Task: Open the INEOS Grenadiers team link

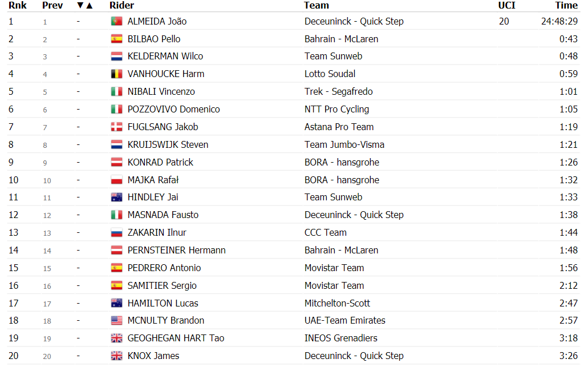Action: tap(341, 338)
